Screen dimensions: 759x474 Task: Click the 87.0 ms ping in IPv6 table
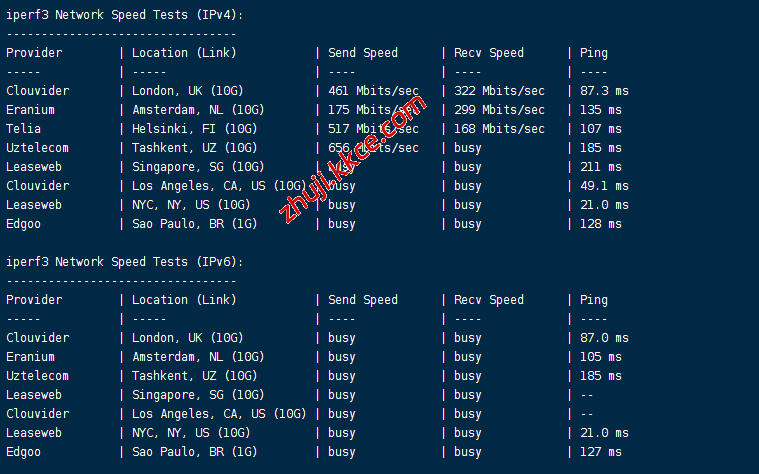604,338
